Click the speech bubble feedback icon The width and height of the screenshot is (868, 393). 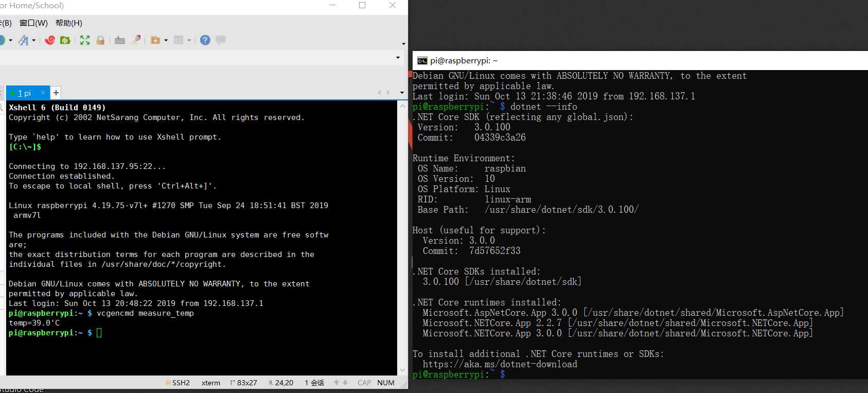[221, 40]
